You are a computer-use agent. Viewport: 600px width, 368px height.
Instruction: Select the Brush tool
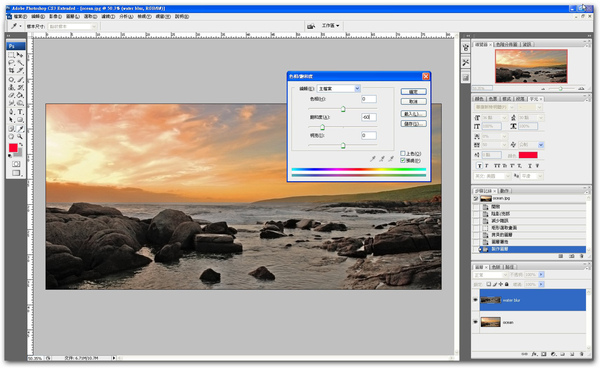20,79
